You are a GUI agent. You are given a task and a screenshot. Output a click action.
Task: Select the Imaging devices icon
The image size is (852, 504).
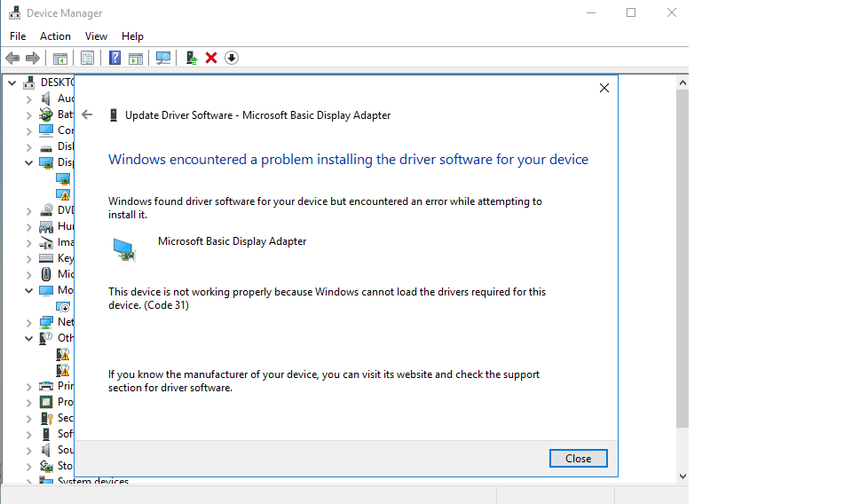point(46,242)
